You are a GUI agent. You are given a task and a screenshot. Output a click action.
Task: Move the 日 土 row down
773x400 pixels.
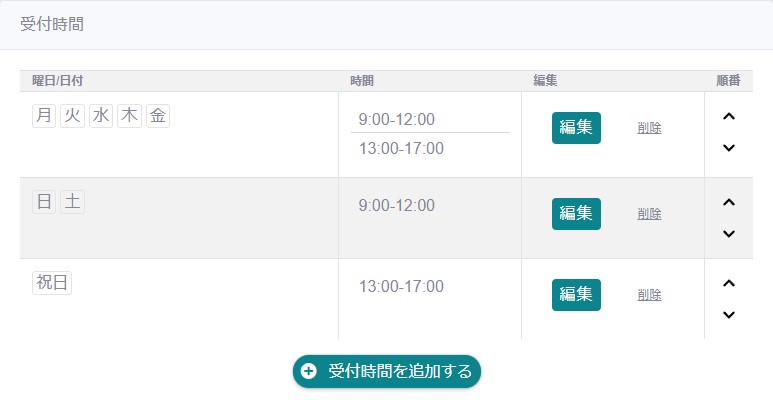(729, 234)
